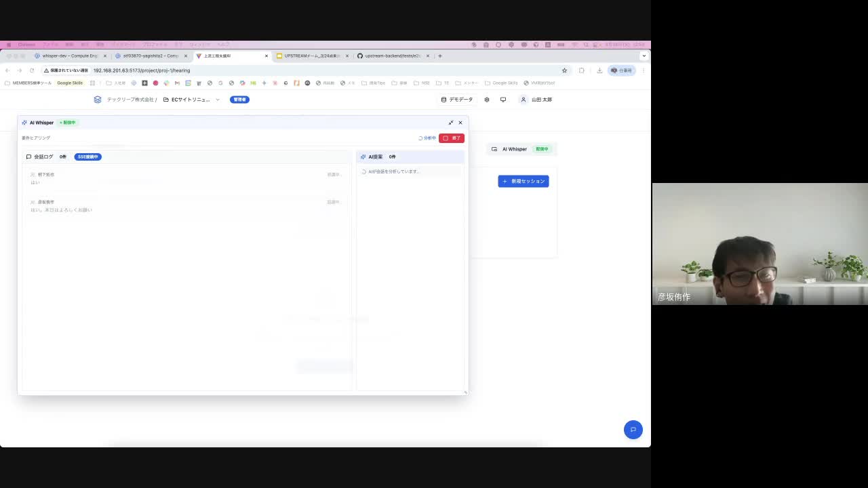This screenshot has width=868, height=488.
Task: Open the Google Skills bookmark
Action: [70, 83]
